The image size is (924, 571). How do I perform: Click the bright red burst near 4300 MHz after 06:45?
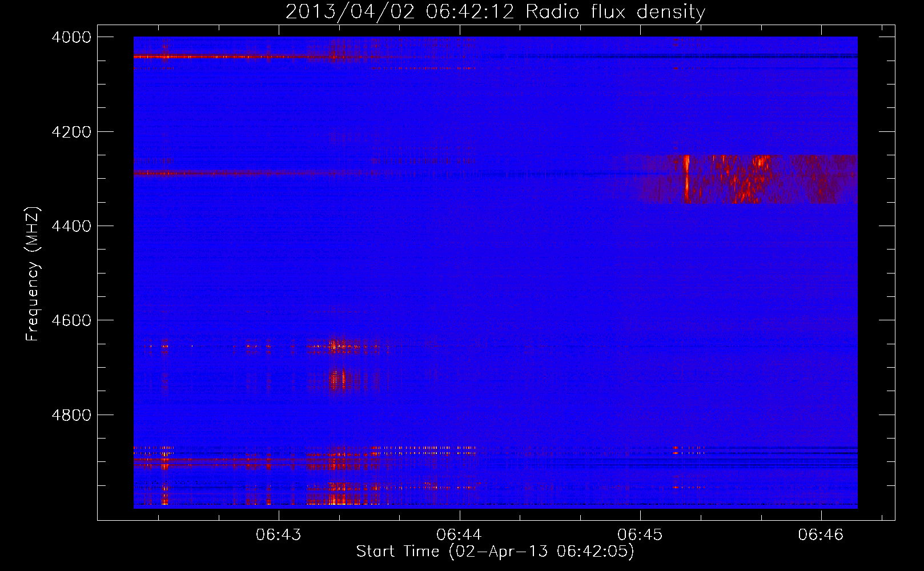point(686,179)
